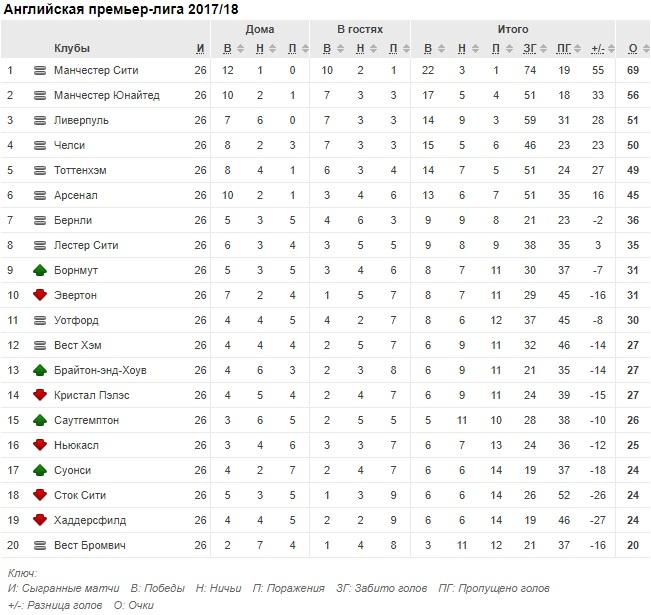Select the Челси team row name
This screenshot has height=615, width=651.
click(x=70, y=145)
